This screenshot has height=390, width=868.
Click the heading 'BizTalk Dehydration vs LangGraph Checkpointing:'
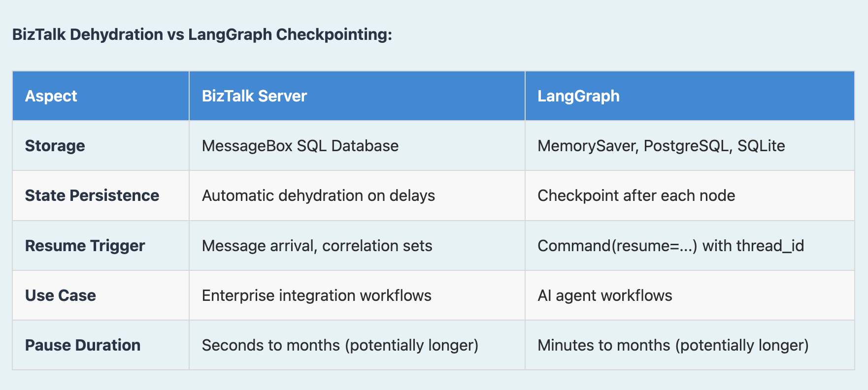(x=202, y=34)
